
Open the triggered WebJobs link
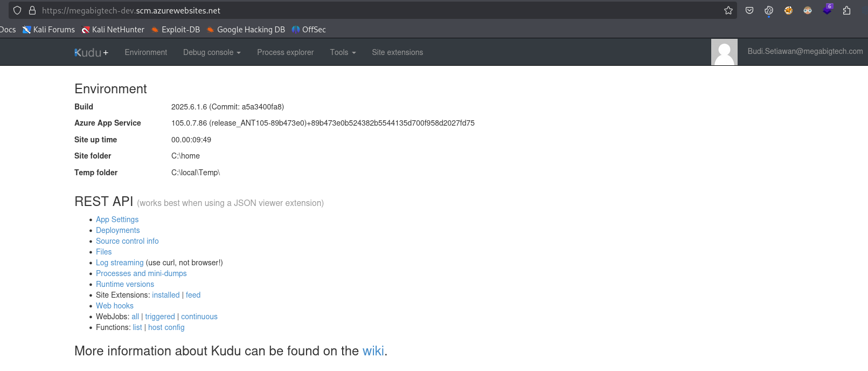click(160, 317)
